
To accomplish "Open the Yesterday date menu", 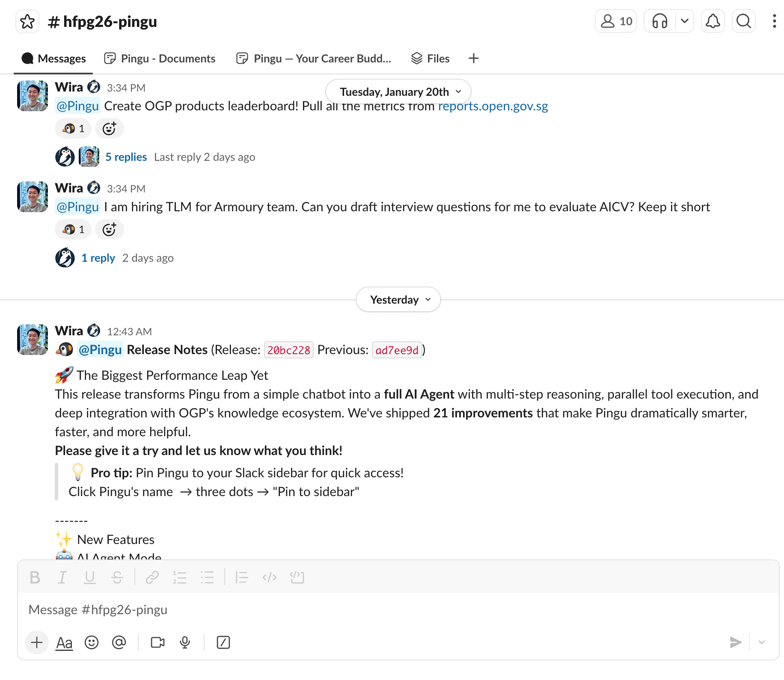I will tap(398, 299).
